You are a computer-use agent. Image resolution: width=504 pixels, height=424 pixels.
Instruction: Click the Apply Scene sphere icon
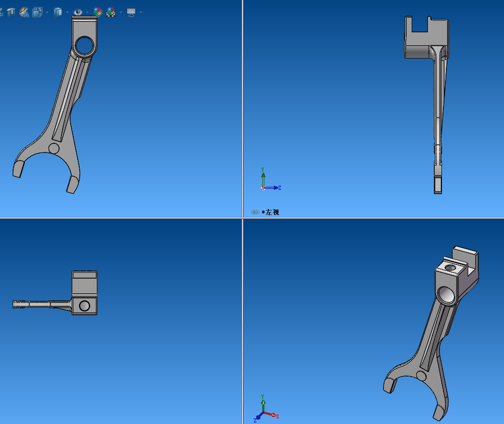(110, 12)
